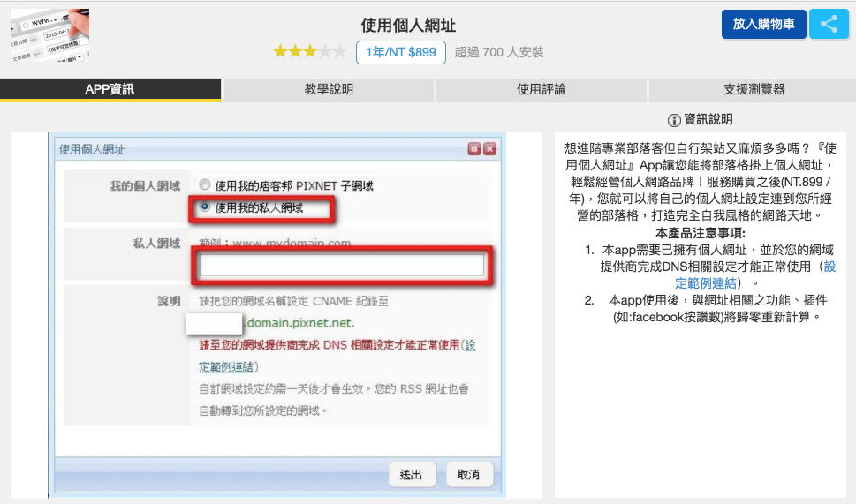Click the blue share icon button
Viewport: 856px width, 504px height.
(x=829, y=24)
